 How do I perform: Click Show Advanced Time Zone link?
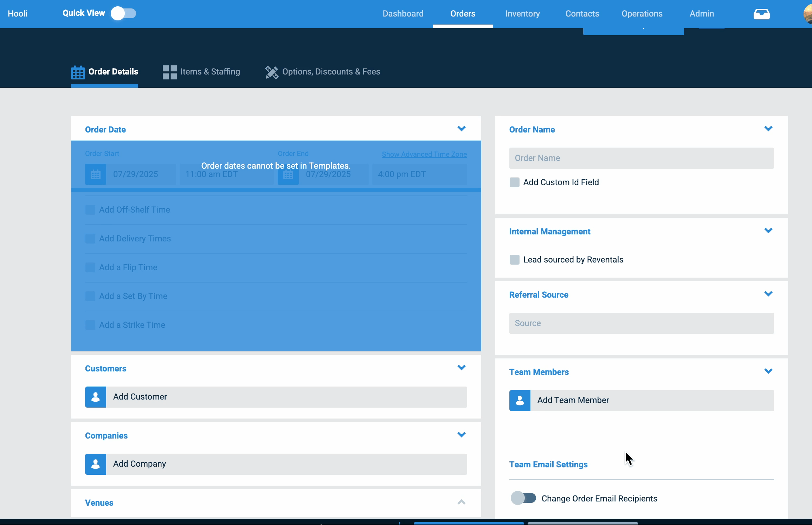tap(424, 154)
